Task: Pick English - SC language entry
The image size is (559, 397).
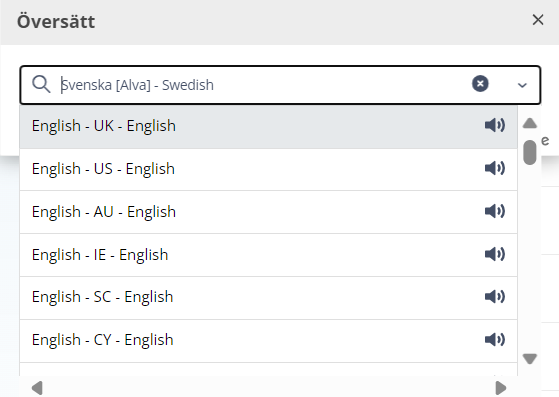Action: [x=268, y=298]
